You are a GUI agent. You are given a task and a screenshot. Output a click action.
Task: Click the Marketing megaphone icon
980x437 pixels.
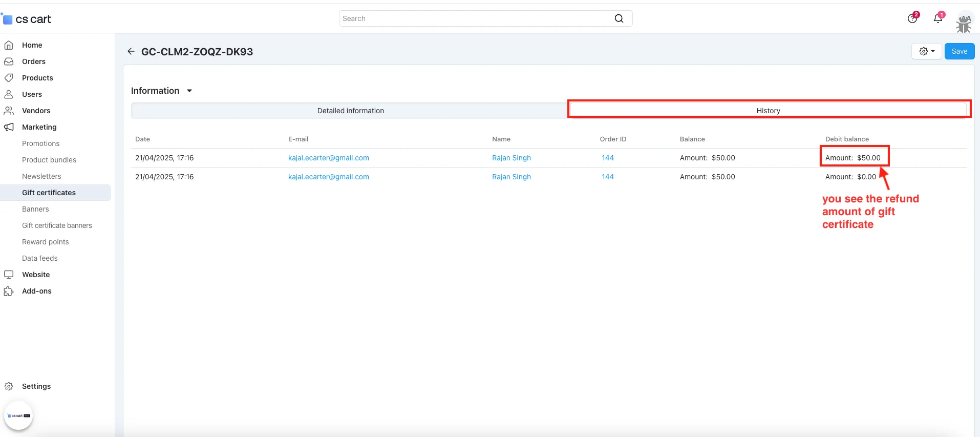point(9,127)
